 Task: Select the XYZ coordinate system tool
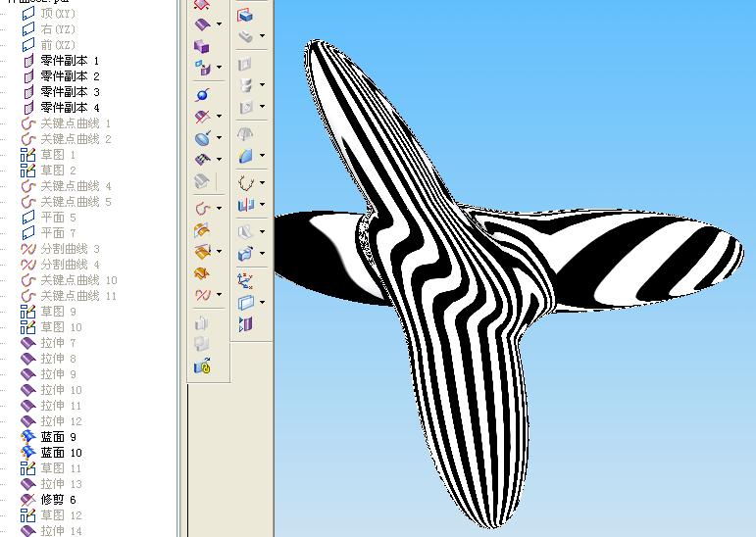pos(245,280)
